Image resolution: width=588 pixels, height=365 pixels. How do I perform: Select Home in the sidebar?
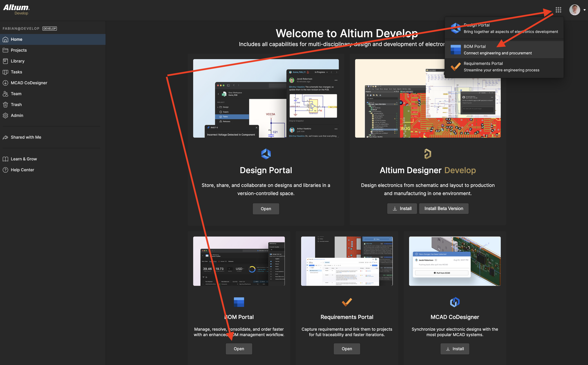(53, 39)
